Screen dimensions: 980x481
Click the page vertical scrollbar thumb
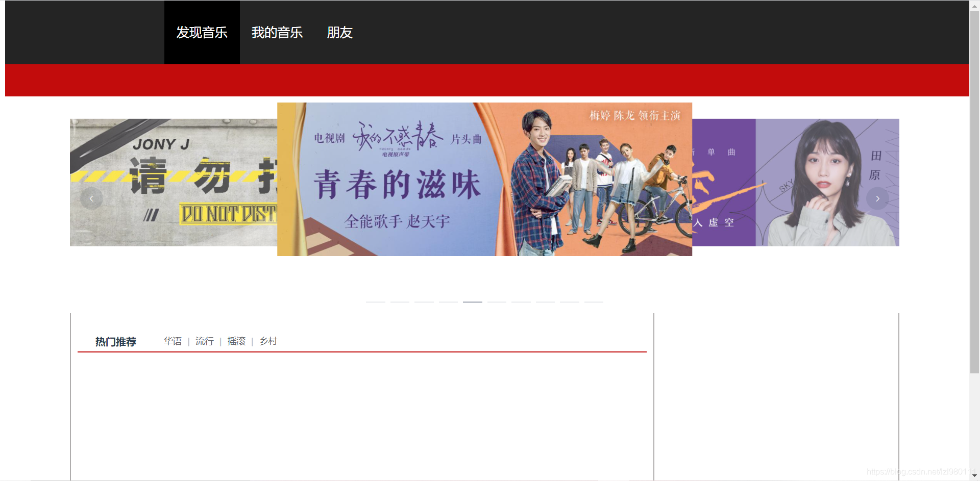point(974,191)
